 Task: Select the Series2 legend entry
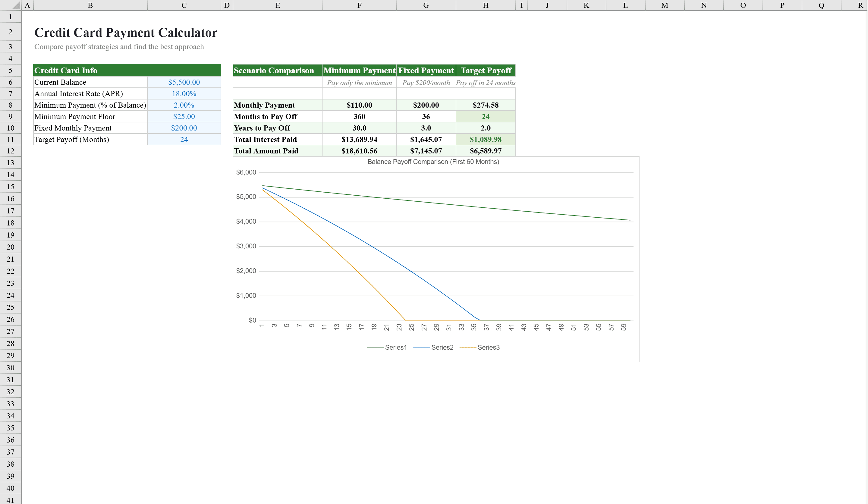[x=443, y=347]
